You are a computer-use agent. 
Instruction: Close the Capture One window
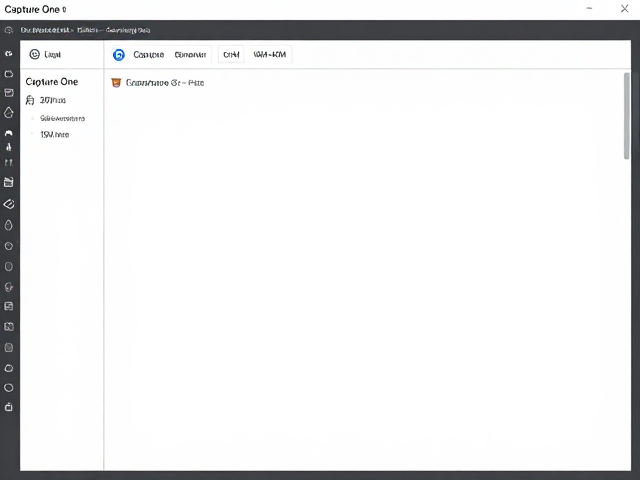(x=624, y=9)
